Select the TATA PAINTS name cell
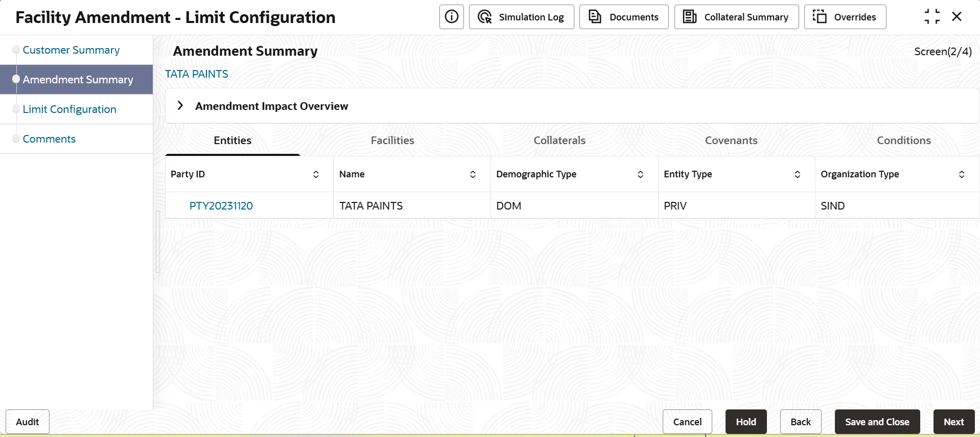The height and width of the screenshot is (437, 980). click(412, 205)
